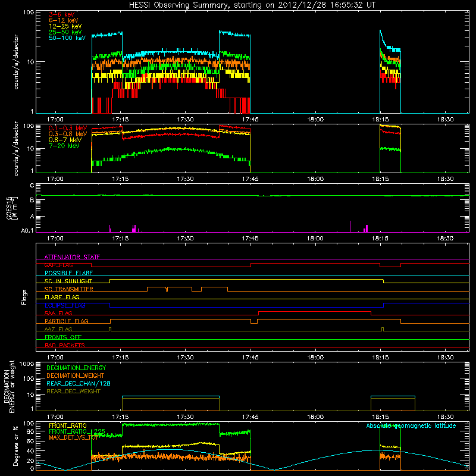Viewport: 476px width, 476px height.
Task: Click the first raised SC_TRANSMITTER step
Action: point(156,287)
